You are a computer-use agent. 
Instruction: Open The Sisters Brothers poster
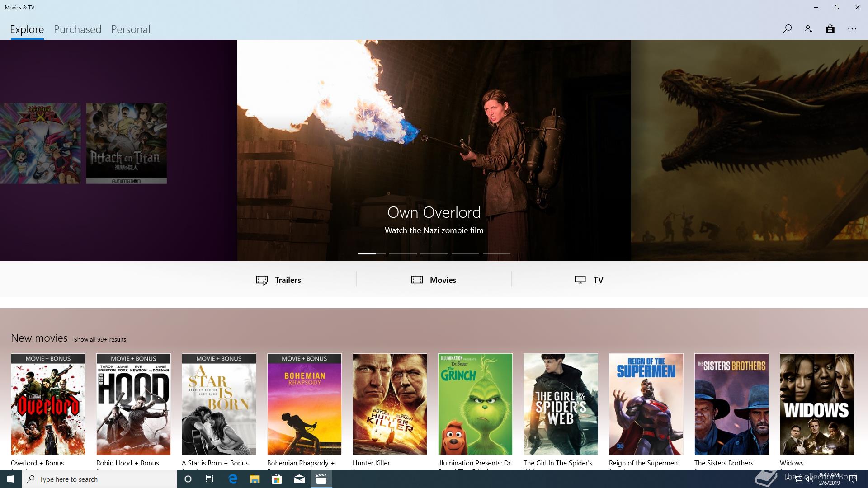pos(731,404)
